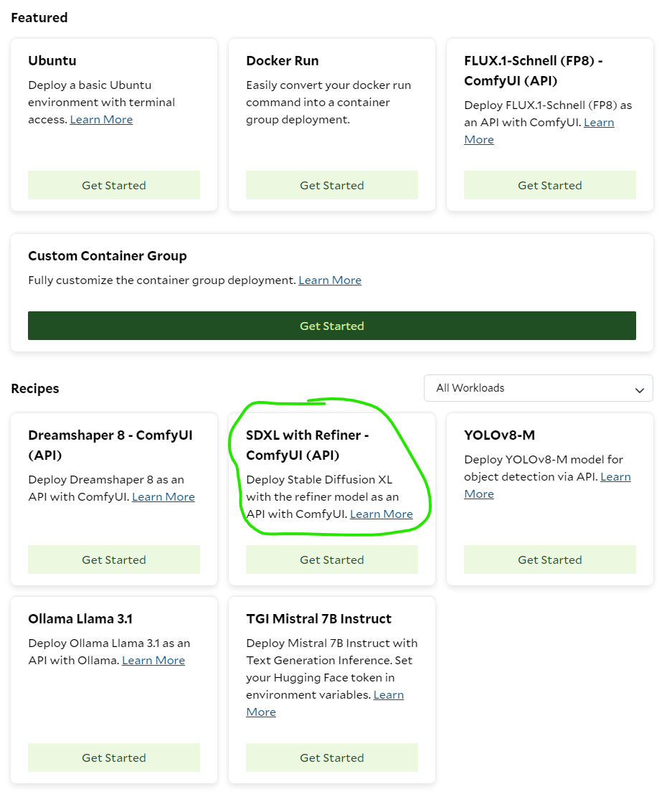Click the Recipes section heading
This screenshot has height=807, width=672.
35,389
